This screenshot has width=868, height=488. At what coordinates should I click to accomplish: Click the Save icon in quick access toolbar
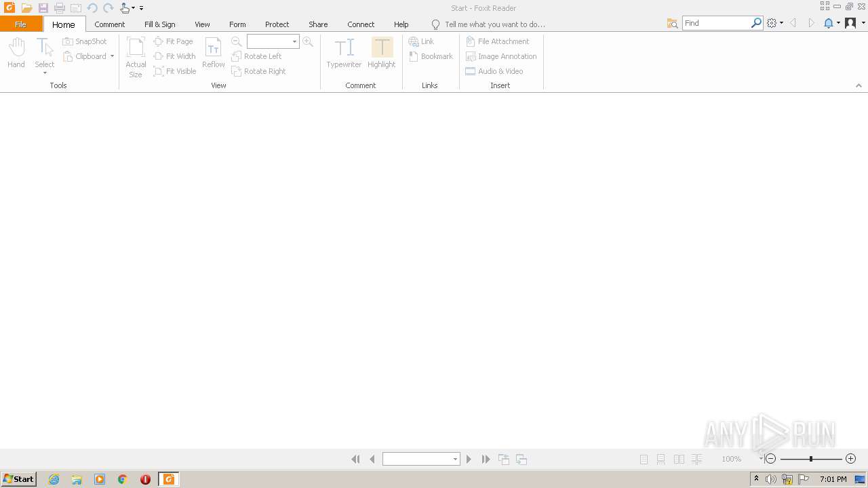point(43,8)
